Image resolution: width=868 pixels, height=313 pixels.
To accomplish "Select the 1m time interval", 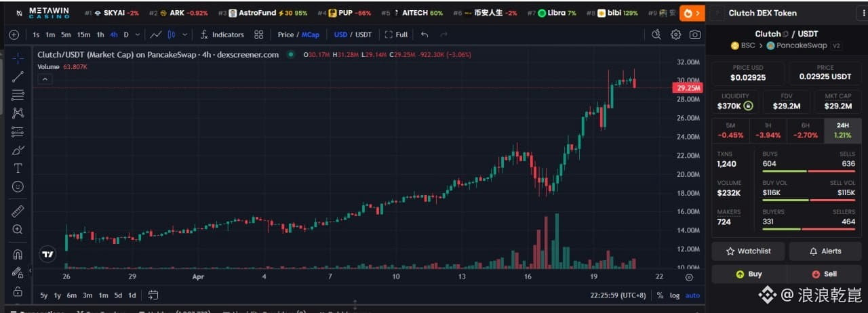I will coord(50,35).
